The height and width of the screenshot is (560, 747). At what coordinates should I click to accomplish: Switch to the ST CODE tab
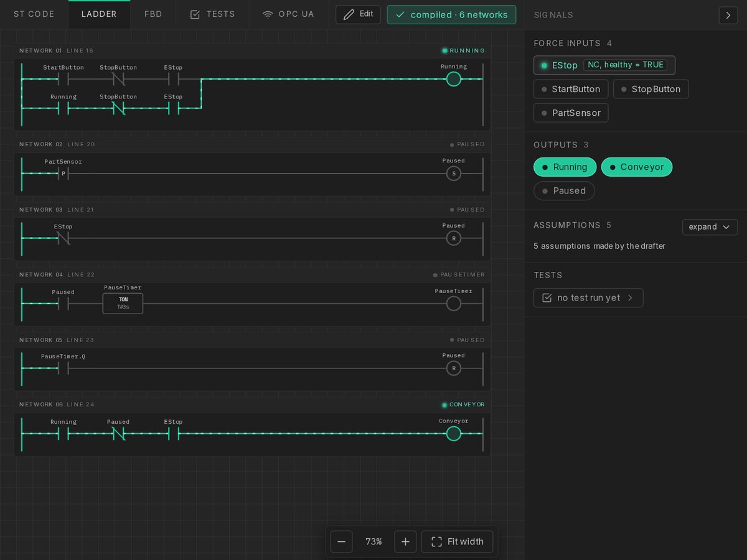[34, 14]
